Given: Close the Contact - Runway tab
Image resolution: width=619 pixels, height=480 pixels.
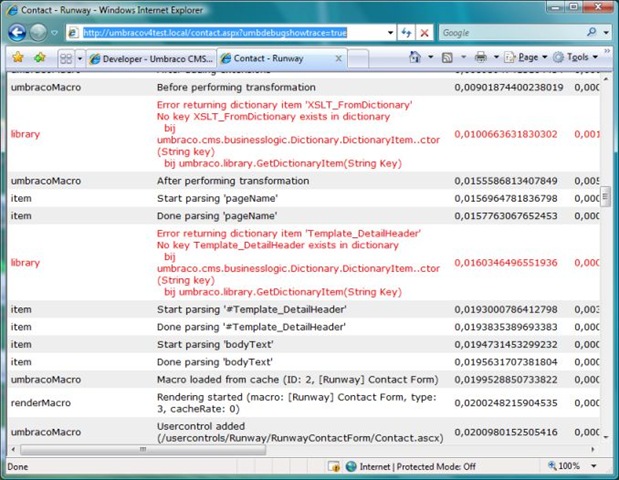Looking at the screenshot, I should coord(338,58).
